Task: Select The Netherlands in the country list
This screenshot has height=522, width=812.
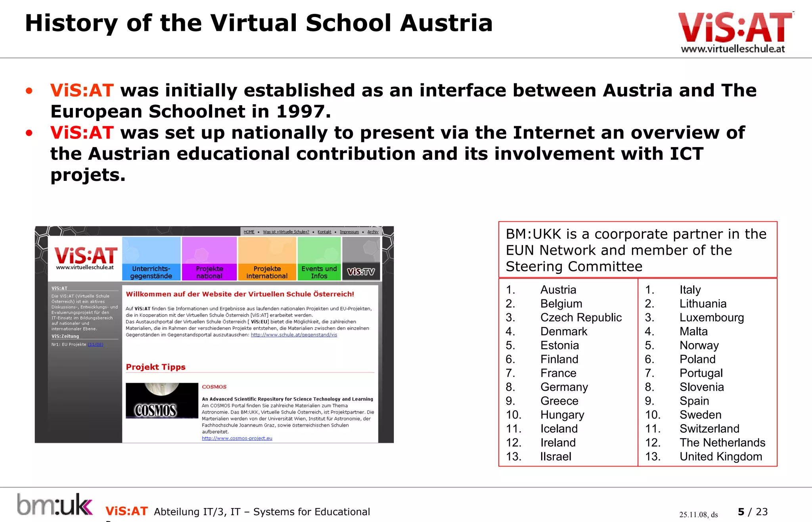Action: [722, 442]
